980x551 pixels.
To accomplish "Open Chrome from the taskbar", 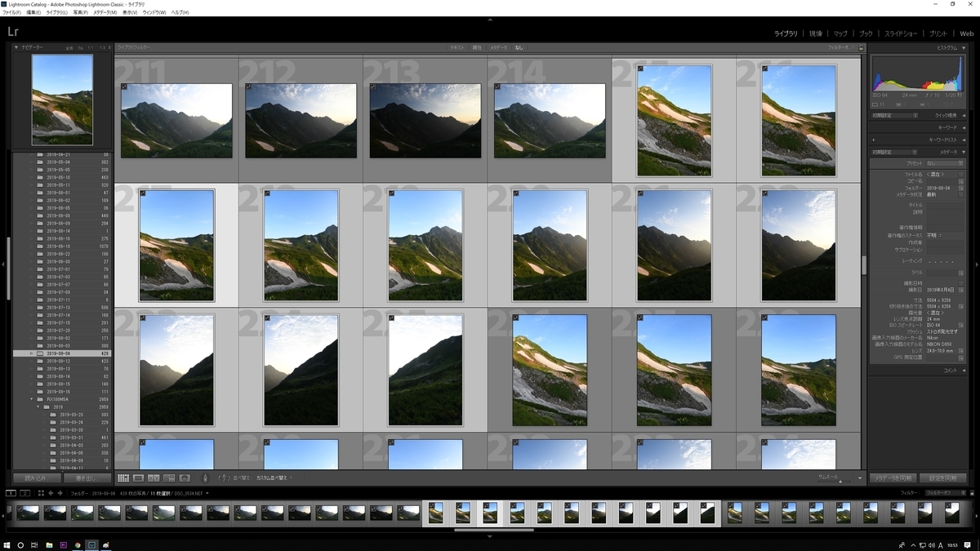I will 78,545.
